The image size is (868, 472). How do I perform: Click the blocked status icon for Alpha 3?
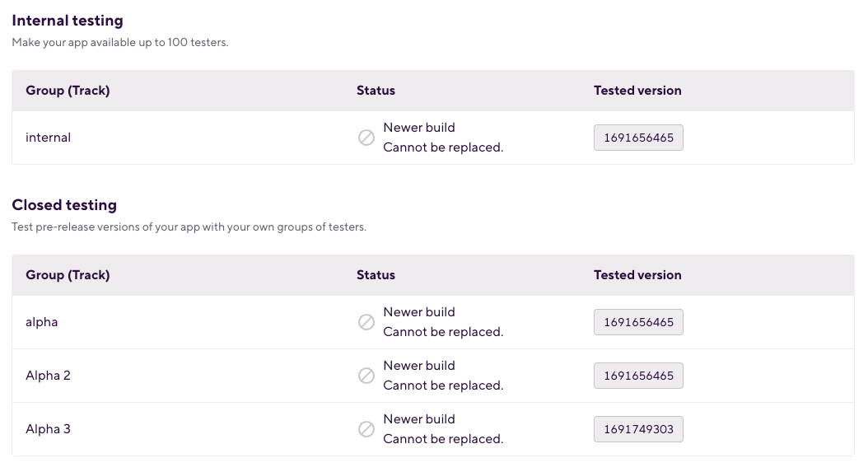pyautogui.click(x=366, y=429)
